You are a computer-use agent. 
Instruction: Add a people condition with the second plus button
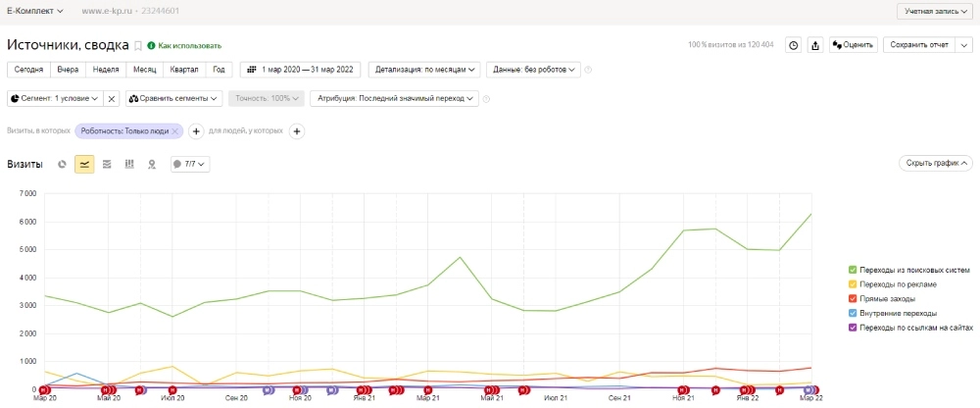coord(297,131)
